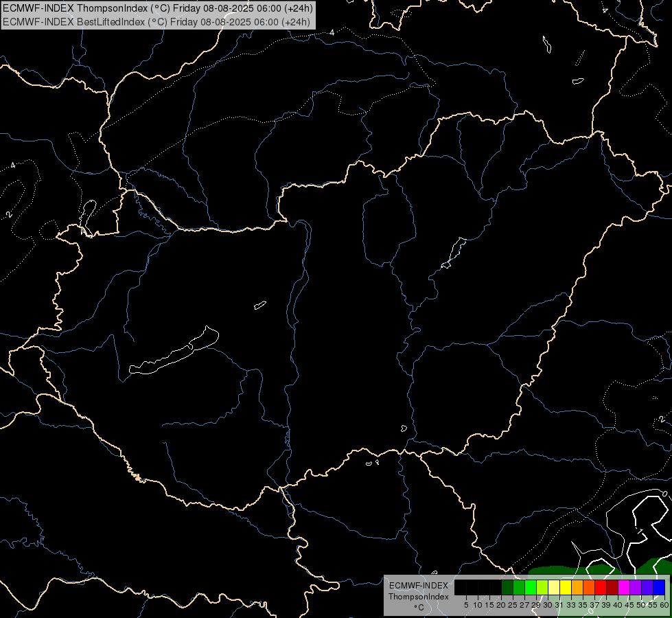Click the BestLiftedIndex title line at top
672x618 pixels.
tap(157, 21)
